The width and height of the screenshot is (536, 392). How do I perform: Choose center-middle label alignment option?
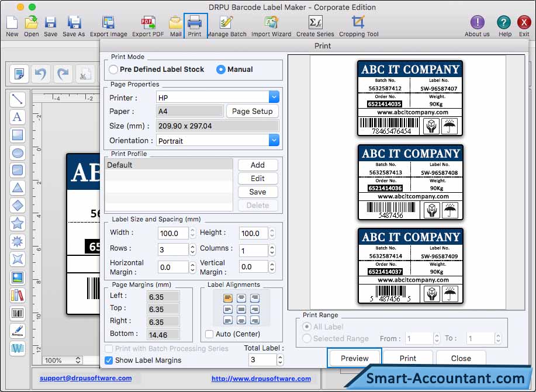tap(241, 309)
